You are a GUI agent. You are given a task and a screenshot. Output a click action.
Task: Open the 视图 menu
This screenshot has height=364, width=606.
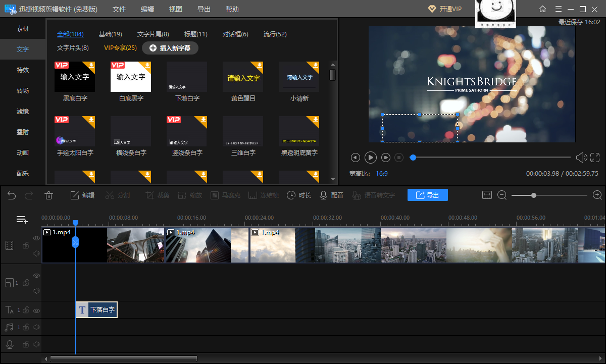coord(176,9)
